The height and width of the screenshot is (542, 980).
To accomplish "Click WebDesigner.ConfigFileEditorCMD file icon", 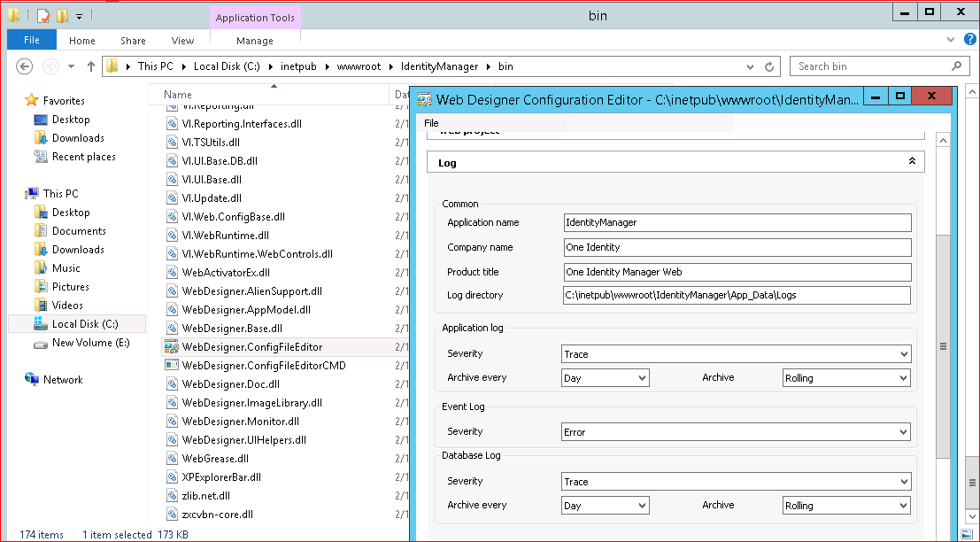I will [171, 365].
